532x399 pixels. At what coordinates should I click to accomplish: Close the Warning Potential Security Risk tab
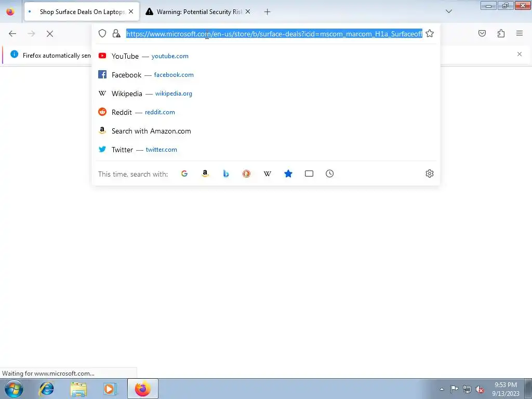pos(248,11)
